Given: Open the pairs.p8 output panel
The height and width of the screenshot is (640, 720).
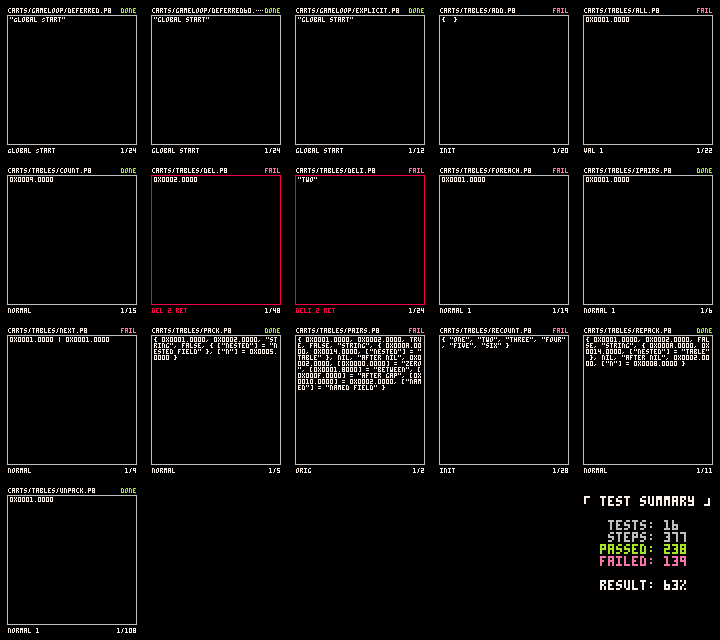Looking at the screenshot, I should 360,400.
